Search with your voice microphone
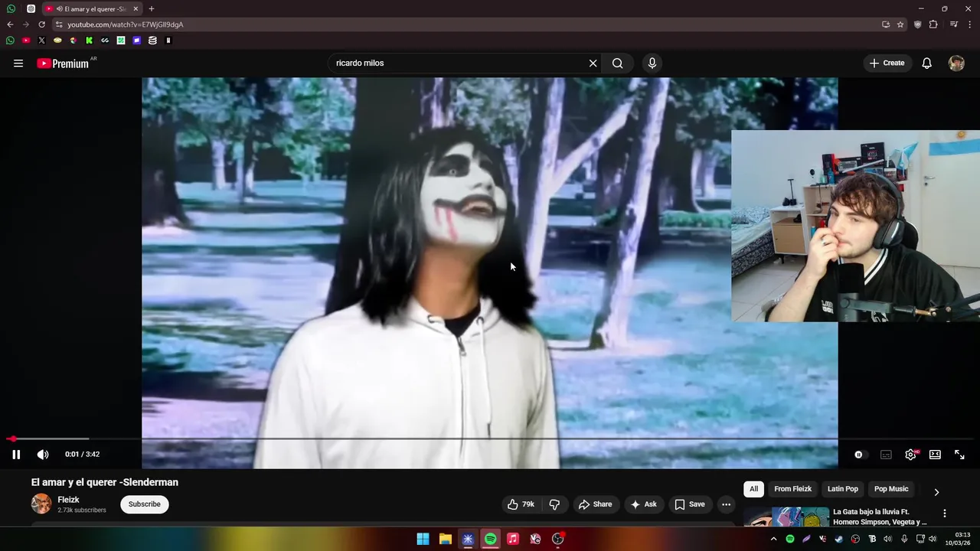Viewport: 980px width, 551px height. pos(652,64)
